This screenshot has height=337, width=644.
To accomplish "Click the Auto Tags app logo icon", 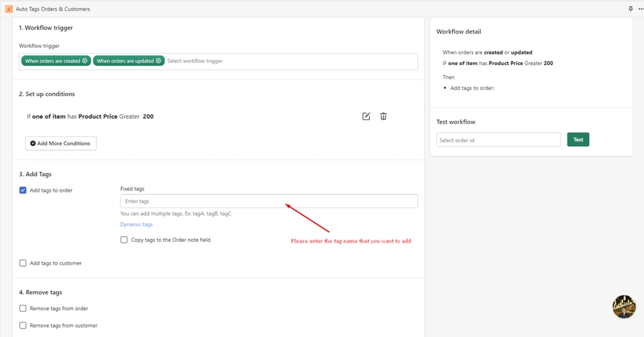I will (9, 9).
